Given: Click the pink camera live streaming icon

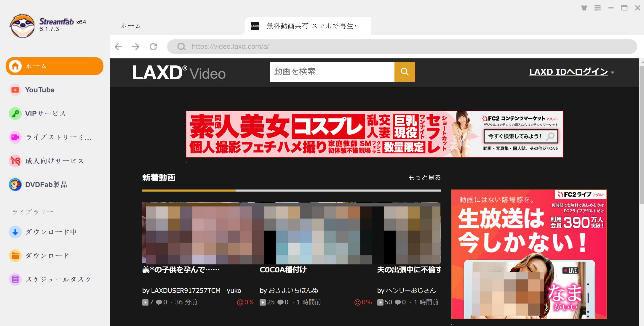Looking at the screenshot, I should [x=15, y=137].
